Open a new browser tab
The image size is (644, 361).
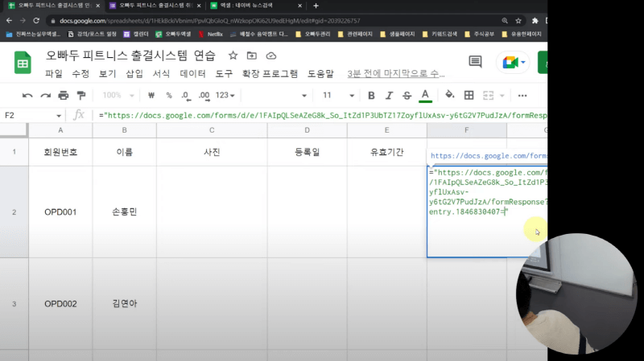point(316,6)
